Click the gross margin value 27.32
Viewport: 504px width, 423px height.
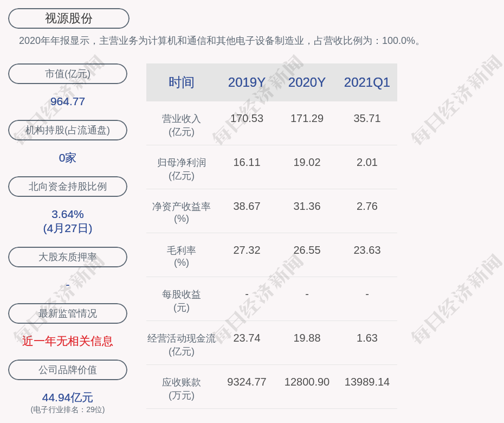click(247, 250)
